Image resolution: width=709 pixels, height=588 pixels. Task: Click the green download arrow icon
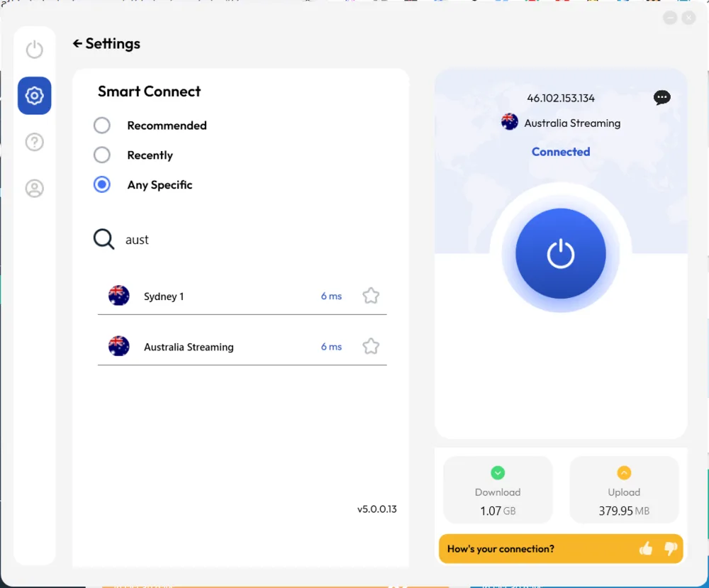[498, 472]
